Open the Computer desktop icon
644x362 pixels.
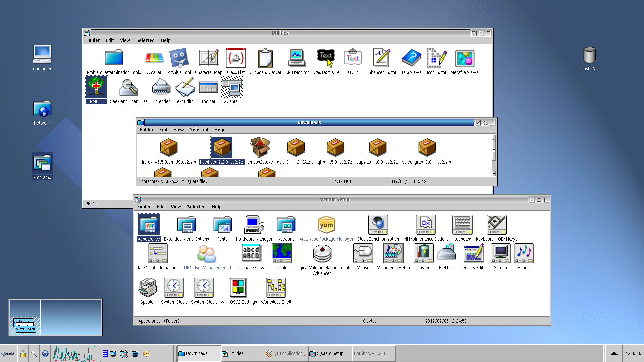point(42,54)
